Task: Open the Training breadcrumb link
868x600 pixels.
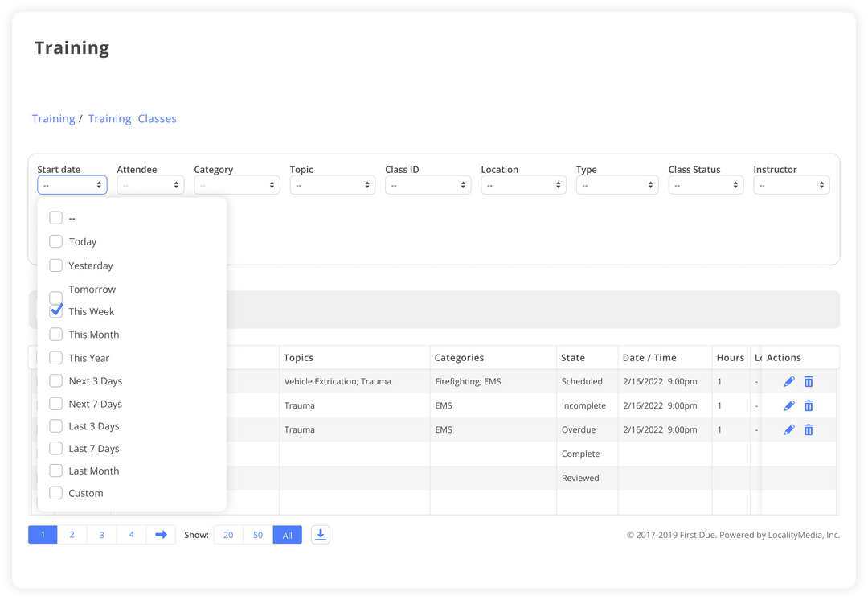Action: (x=53, y=118)
